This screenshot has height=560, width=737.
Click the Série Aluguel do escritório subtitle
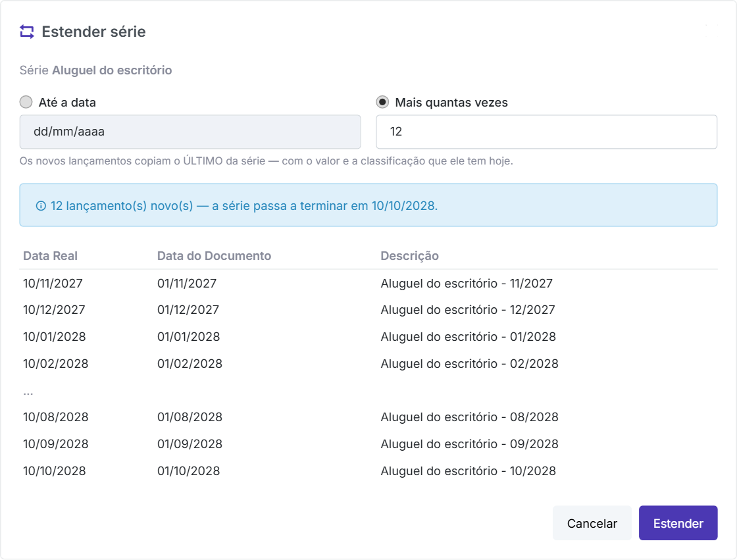96,70
